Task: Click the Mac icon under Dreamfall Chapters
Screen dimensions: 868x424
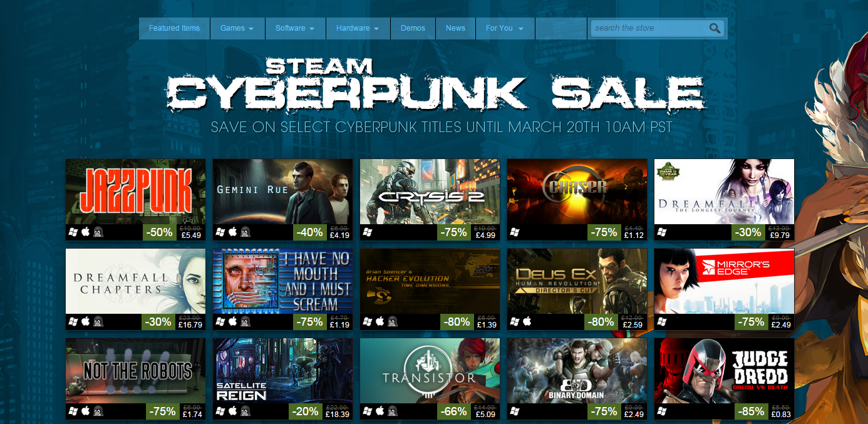Action: 86,322
